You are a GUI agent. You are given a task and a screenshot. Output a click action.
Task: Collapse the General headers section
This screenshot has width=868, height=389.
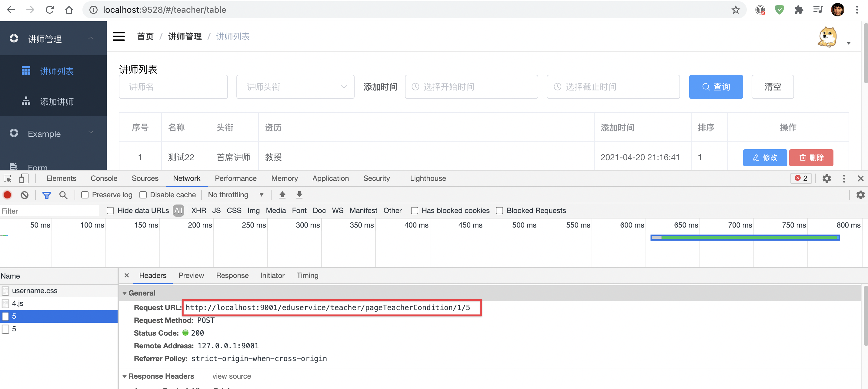click(125, 293)
